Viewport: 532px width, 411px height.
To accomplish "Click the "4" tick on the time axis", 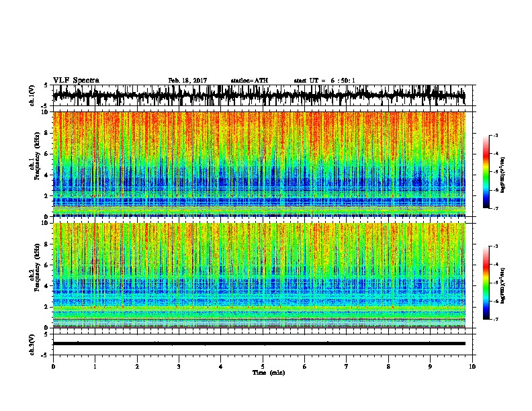I will [221, 367].
